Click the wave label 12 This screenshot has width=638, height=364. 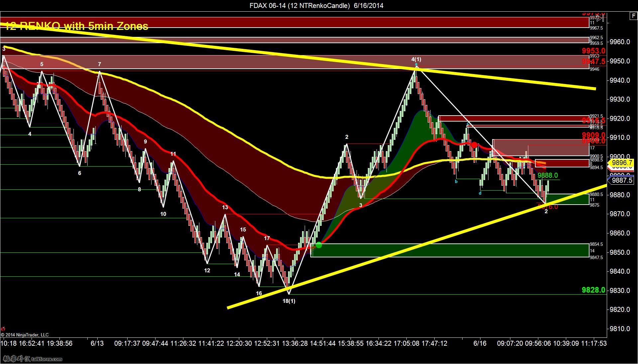coord(207,271)
